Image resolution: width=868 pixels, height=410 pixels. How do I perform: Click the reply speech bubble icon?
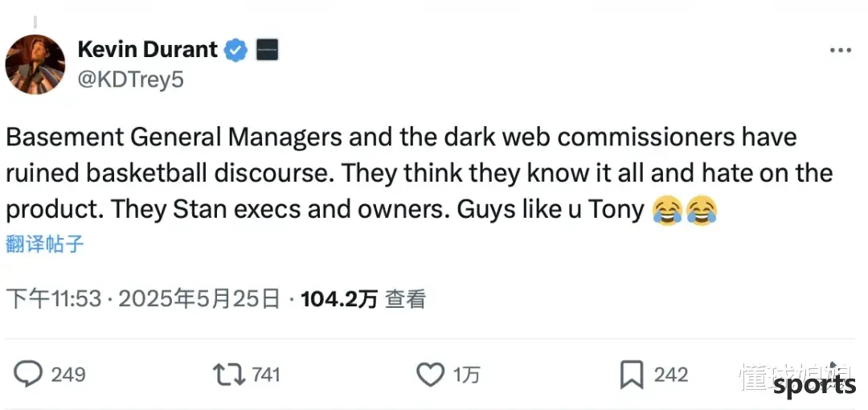(29, 374)
